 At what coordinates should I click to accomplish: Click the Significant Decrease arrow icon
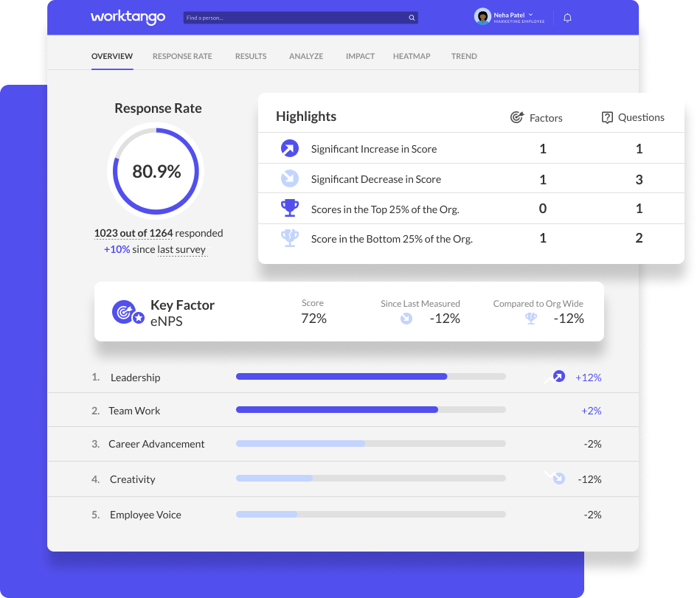290,178
